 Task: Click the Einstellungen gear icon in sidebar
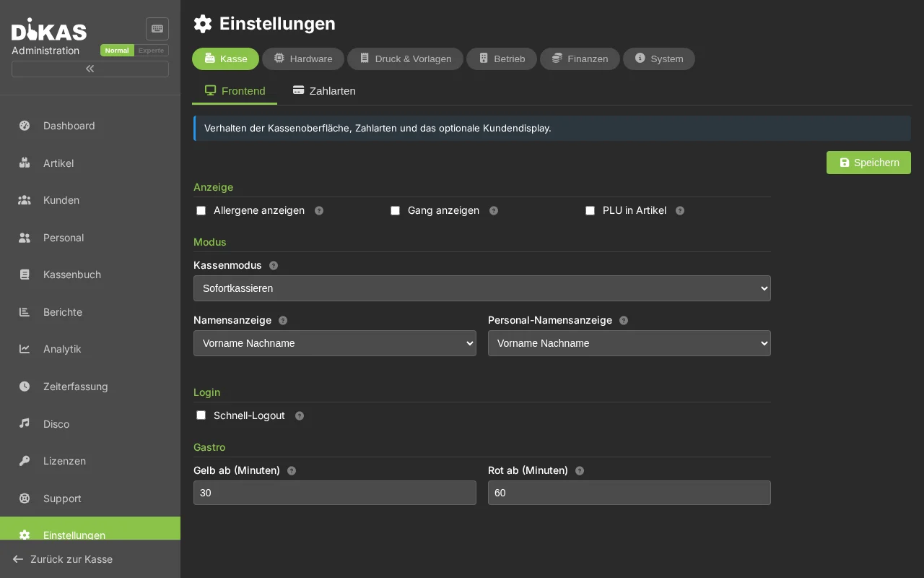[25, 535]
